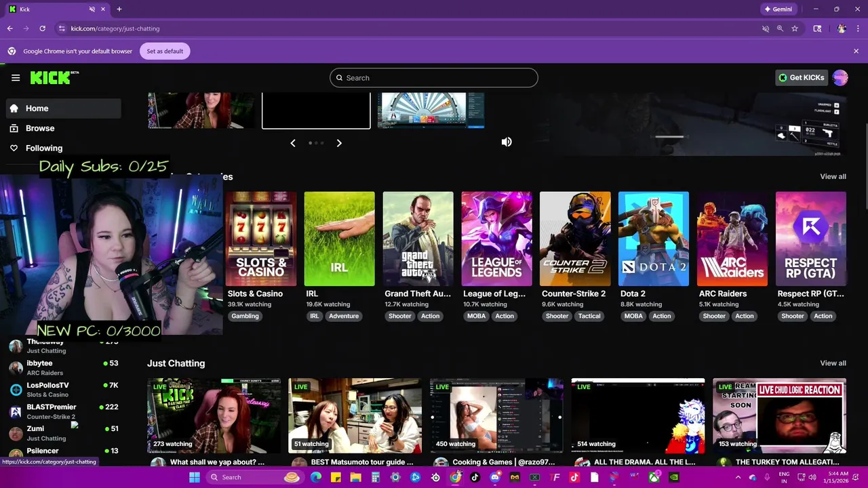Open File Explorer from taskbar
The height and width of the screenshot is (488, 868).
coord(355,477)
